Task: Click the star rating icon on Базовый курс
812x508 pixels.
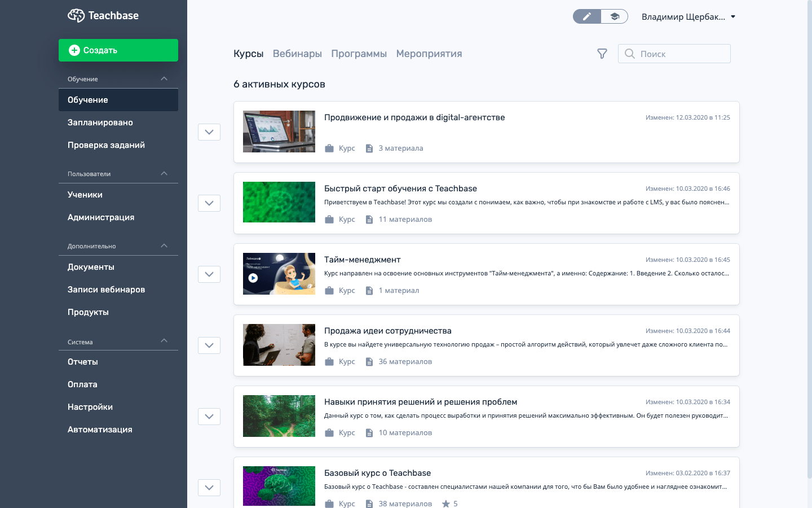Action: (x=446, y=503)
